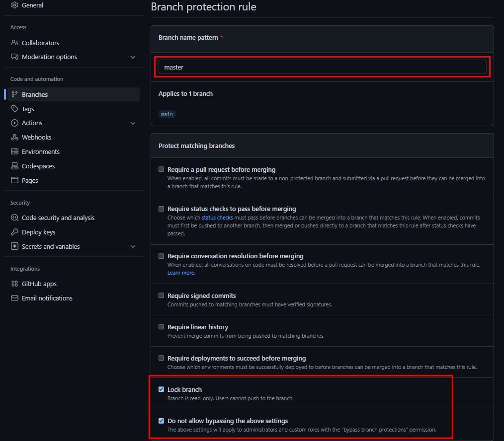Image resolution: width=504 pixels, height=441 pixels.
Task: Expand the Moderation options chevron
Action: (x=133, y=57)
